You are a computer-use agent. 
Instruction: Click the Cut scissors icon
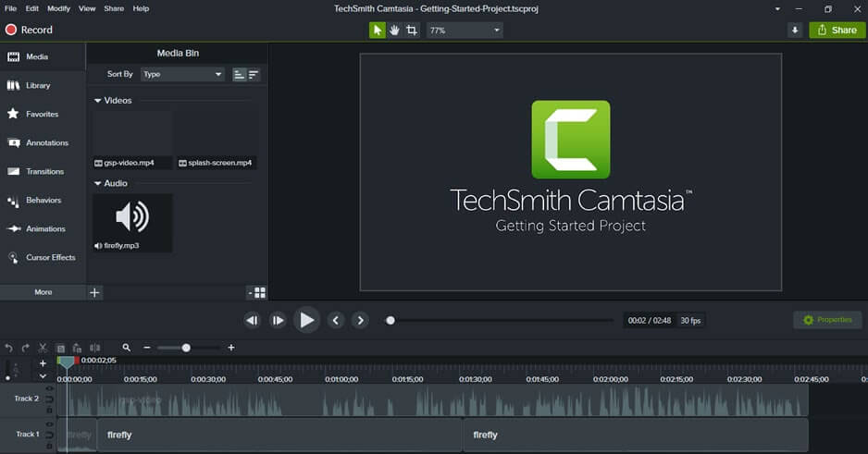[43, 348]
